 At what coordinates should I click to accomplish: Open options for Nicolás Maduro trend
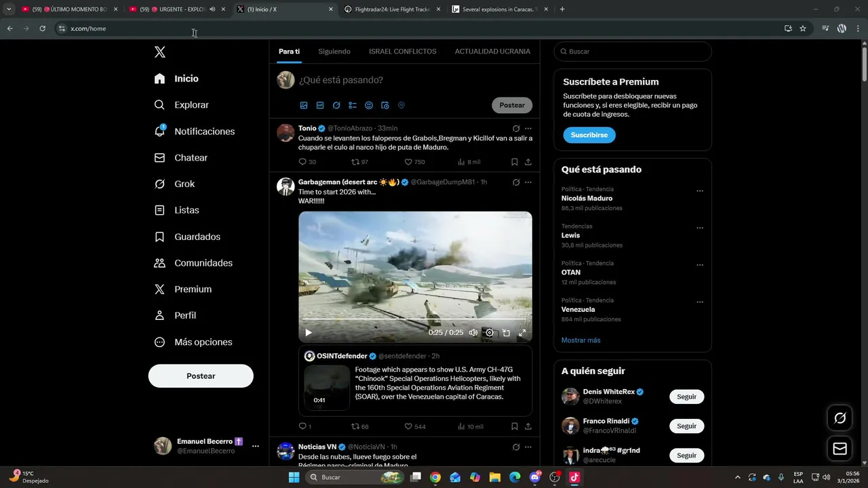[x=700, y=191]
